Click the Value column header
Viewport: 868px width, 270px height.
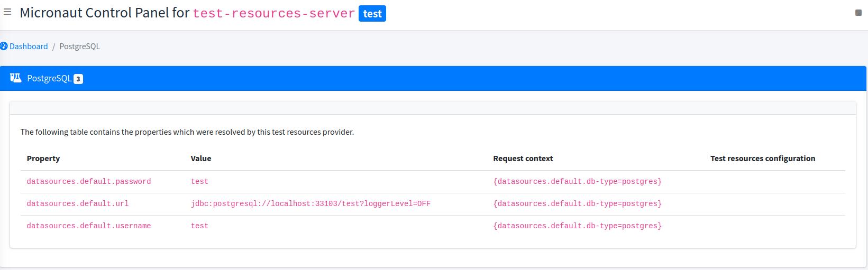[201, 159]
